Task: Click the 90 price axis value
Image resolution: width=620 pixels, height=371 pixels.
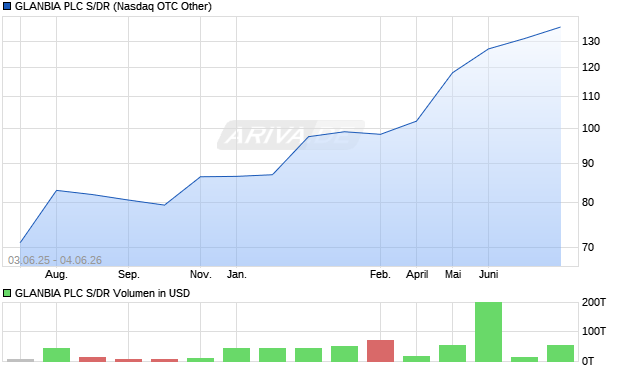Action: [x=588, y=163]
